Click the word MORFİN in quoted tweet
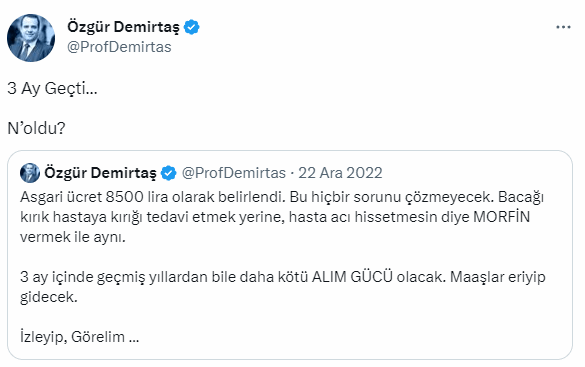 point(502,217)
